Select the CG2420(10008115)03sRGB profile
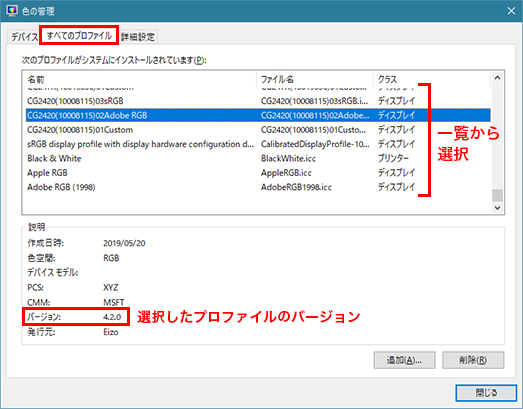The height and width of the screenshot is (409, 523). (258, 101)
